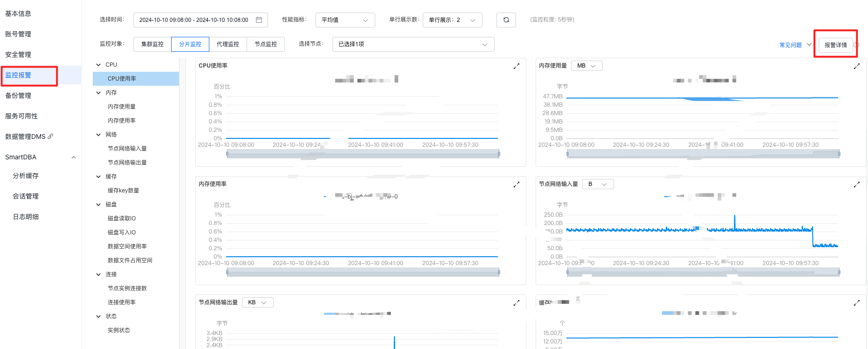
Task: Open calendar icon in time range field
Action: pos(259,20)
